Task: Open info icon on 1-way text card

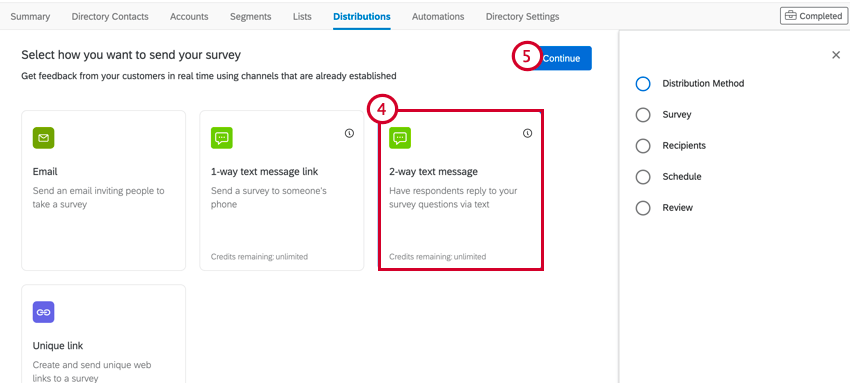Action: tap(349, 133)
